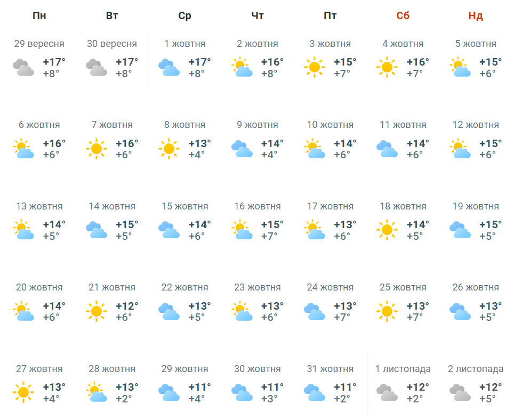The width and height of the screenshot is (514, 420).
Task: Click the +11° temperature for 30 жовтня
Action: pos(272,387)
